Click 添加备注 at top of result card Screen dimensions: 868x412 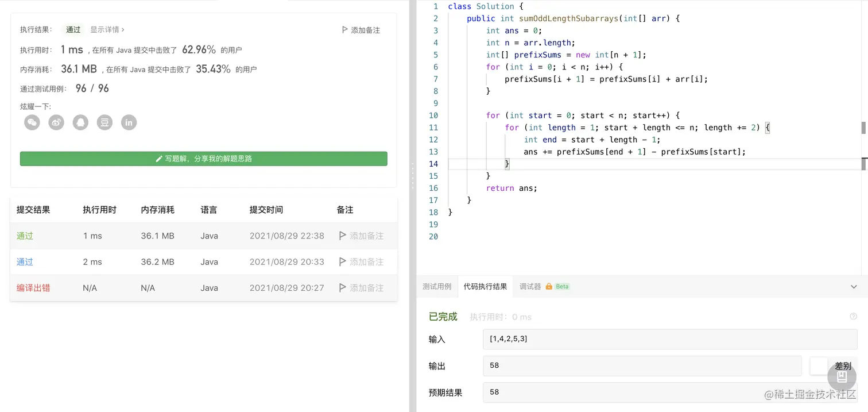[x=361, y=30]
